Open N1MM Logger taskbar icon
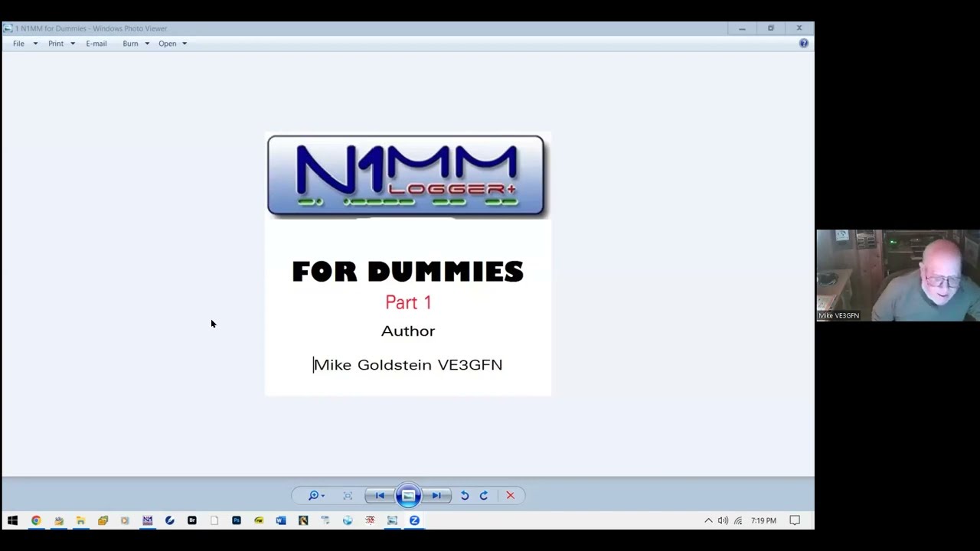This screenshot has height=551, width=980. (147, 520)
